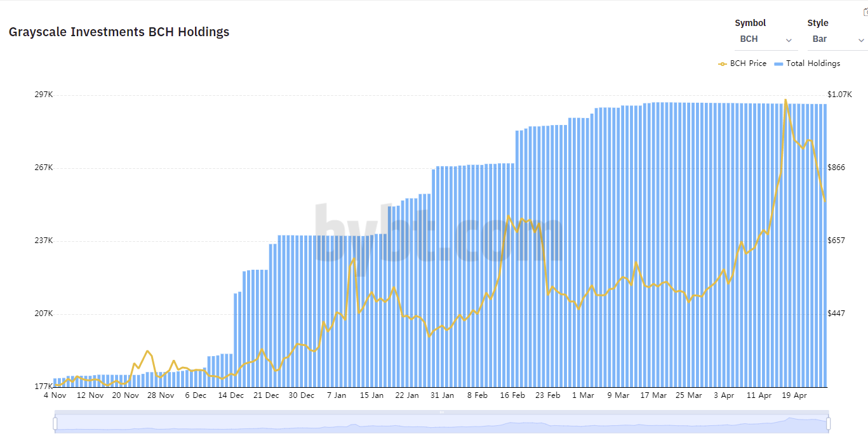Click the 3 Apr date label
The width and height of the screenshot is (868, 443).
[724, 395]
